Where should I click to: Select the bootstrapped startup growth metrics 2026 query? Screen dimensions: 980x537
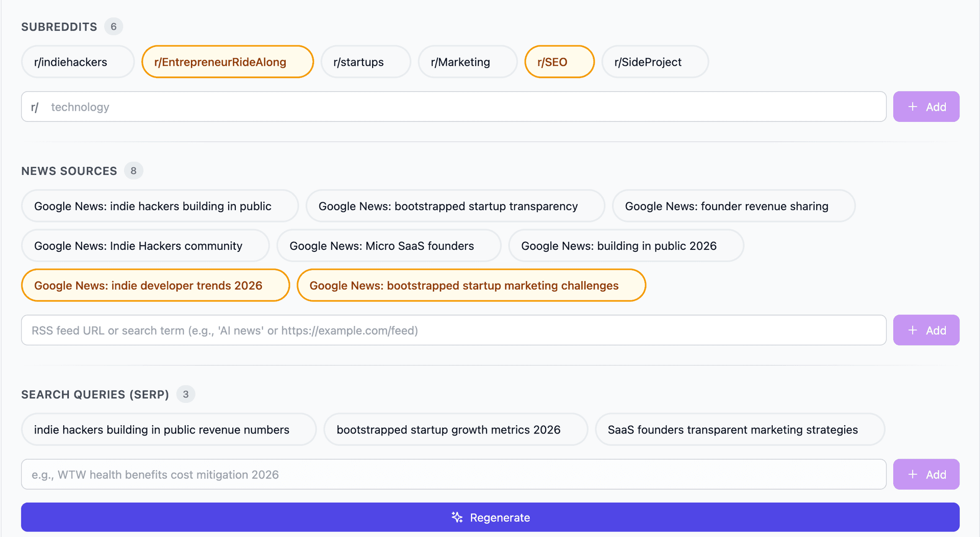pyautogui.click(x=455, y=429)
